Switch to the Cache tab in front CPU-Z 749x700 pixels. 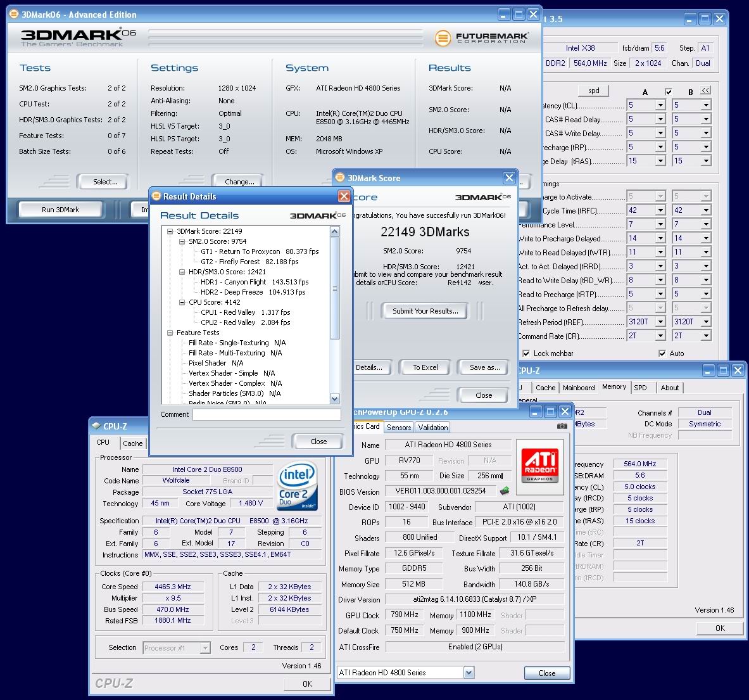[x=133, y=443]
